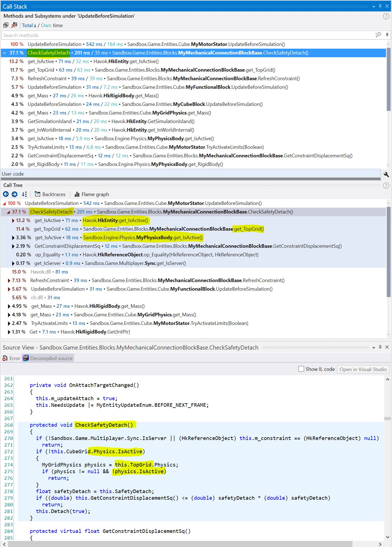The width and height of the screenshot is (392, 547).
Task: Sort methods by Own time
Action: pyautogui.click(x=46, y=25)
